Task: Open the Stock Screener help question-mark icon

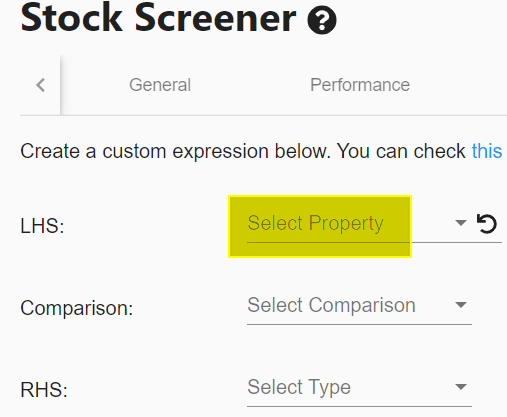Action: tap(322, 20)
